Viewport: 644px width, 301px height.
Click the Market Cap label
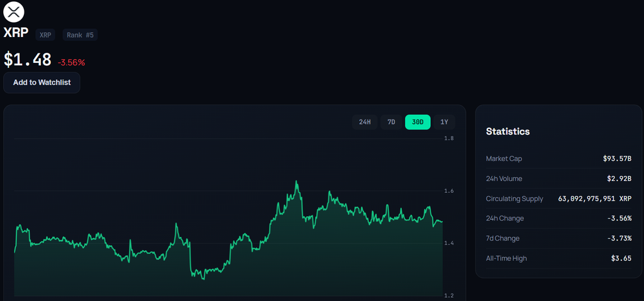[504, 158]
